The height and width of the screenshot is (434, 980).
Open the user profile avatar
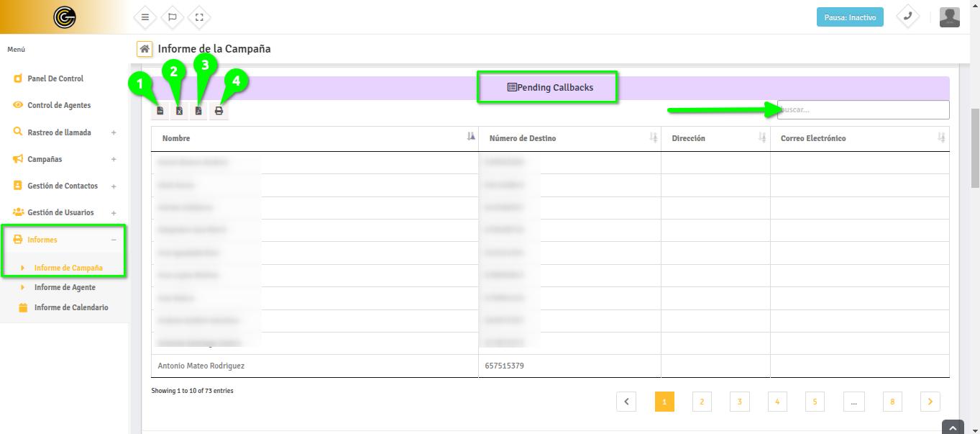pos(949,17)
